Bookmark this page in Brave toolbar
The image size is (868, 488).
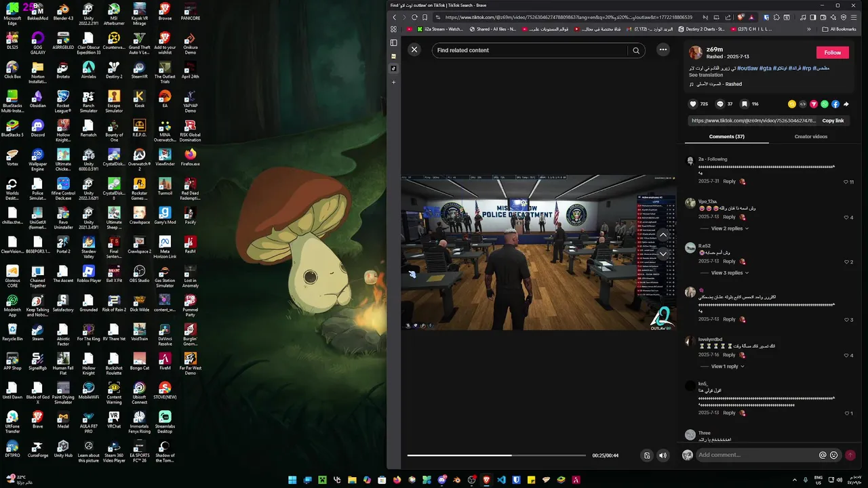[425, 17]
